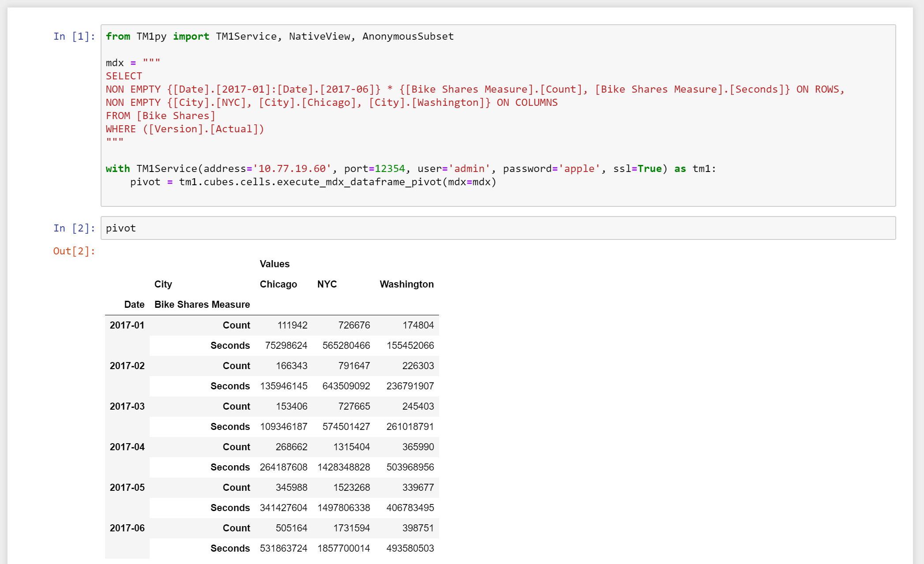Click Washington seconds value 493580503
Screen dimensions: 924x564
coord(410,548)
